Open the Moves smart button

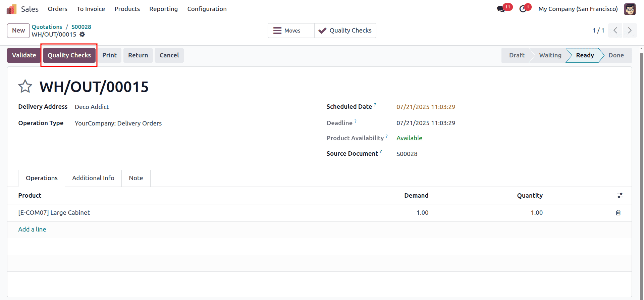coord(291,31)
